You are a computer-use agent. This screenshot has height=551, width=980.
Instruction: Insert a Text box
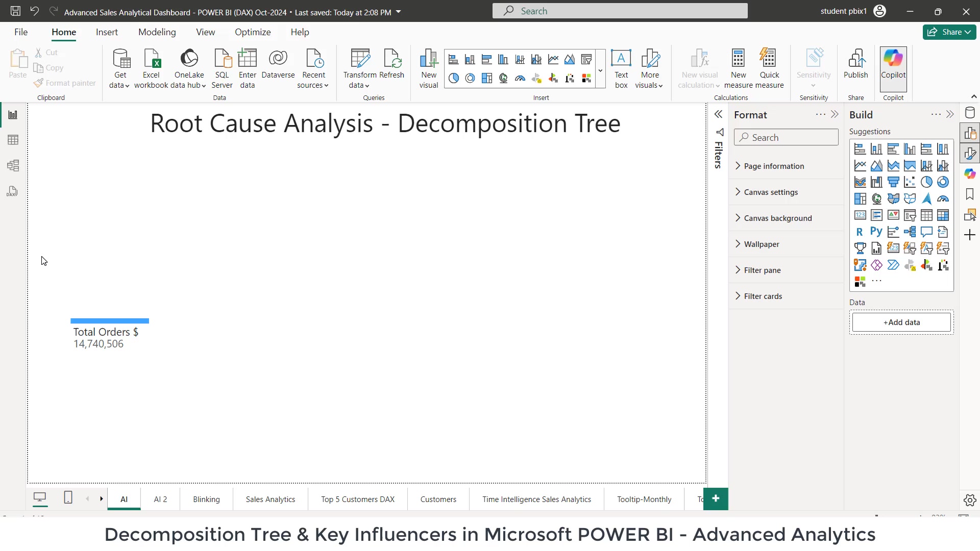(621, 69)
